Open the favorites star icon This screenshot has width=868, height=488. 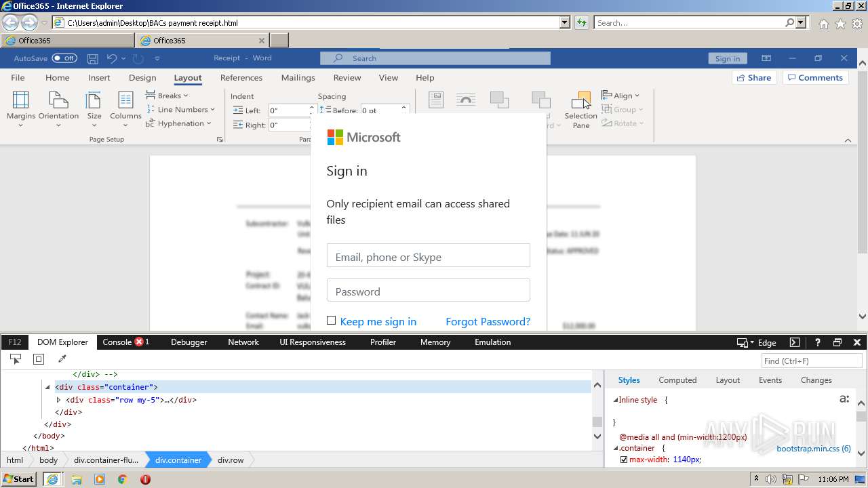click(x=840, y=24)
